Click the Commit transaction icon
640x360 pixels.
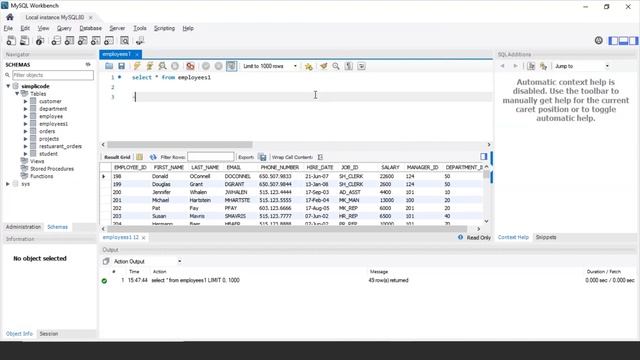click(206, 66)
